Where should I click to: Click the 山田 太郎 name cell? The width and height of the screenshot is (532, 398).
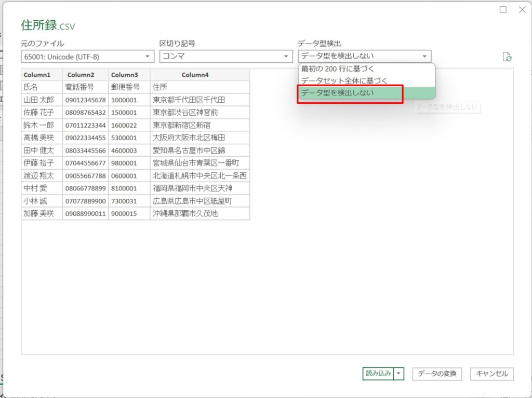coord(42,100)
